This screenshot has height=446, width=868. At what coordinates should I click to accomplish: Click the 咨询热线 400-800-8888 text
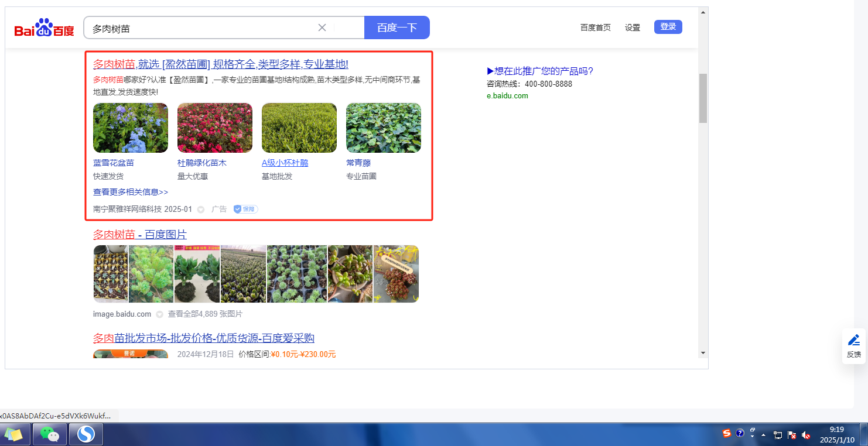(x=529, y=84)
